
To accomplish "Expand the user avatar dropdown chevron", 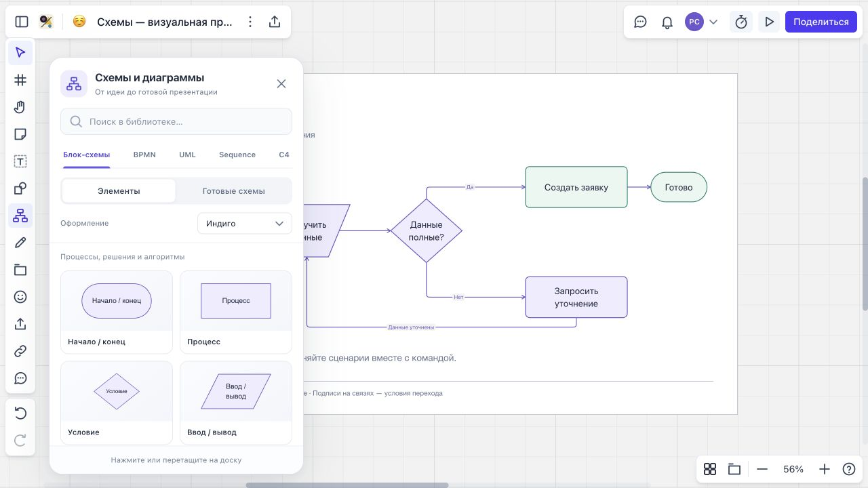I will (x=713, y=22).
